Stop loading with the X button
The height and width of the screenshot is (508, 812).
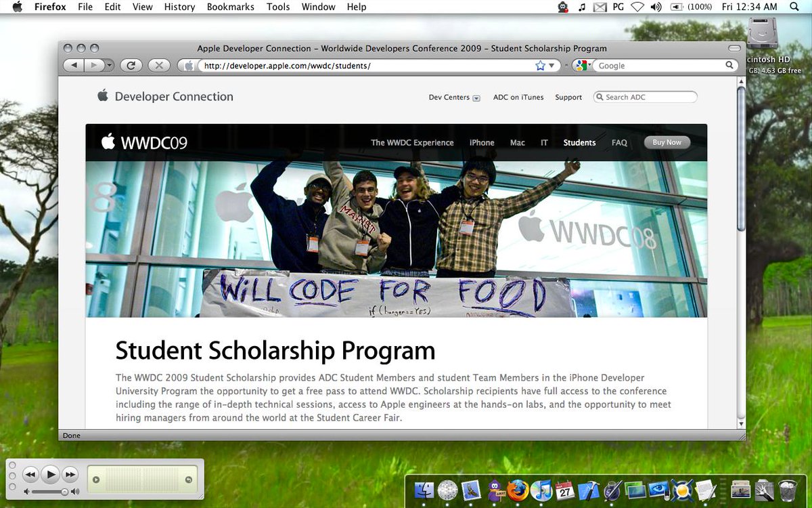158,66
